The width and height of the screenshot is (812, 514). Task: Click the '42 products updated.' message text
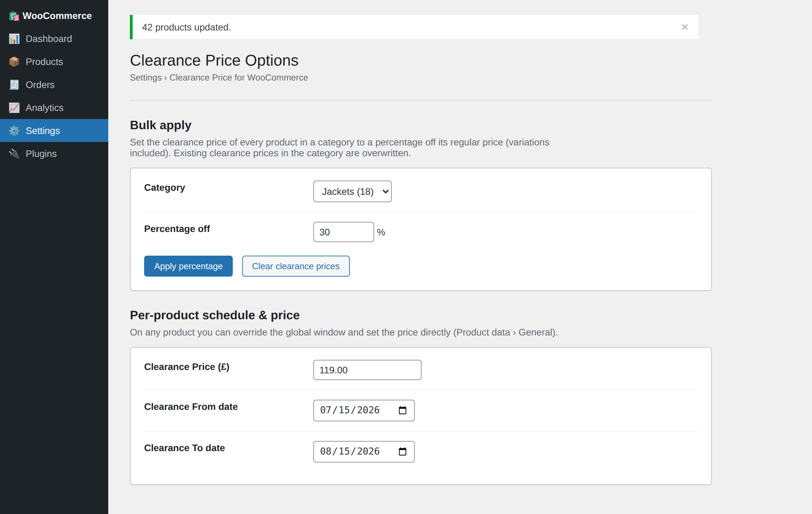[186, 27]
